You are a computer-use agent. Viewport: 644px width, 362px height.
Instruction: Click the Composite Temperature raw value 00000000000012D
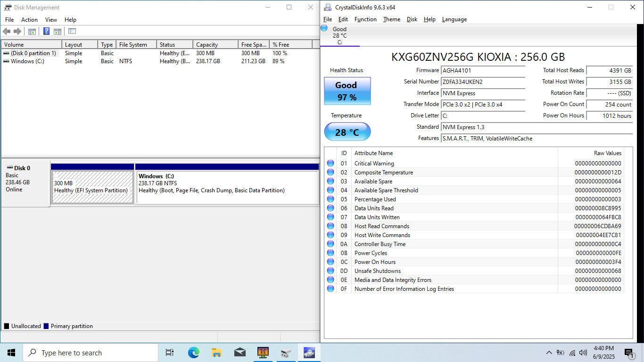(598, 173)
